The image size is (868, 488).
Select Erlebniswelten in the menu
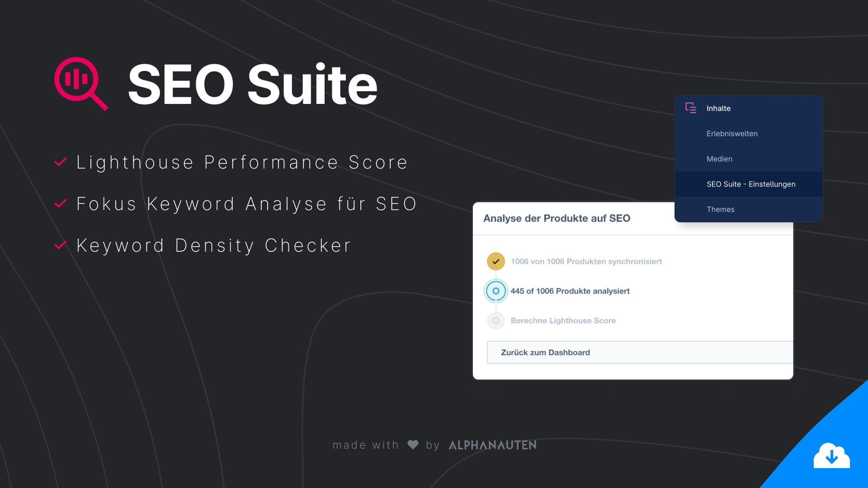pos(749,134)
